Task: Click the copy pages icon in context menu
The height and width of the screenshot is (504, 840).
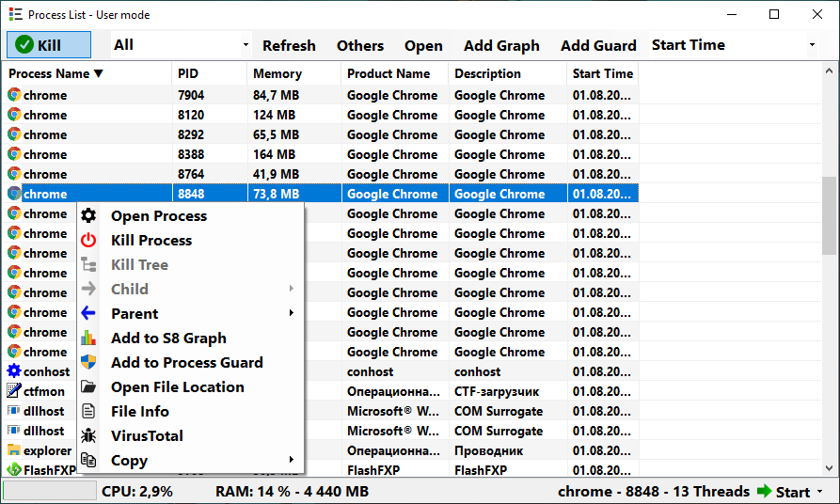Action: tap(88, 460)
